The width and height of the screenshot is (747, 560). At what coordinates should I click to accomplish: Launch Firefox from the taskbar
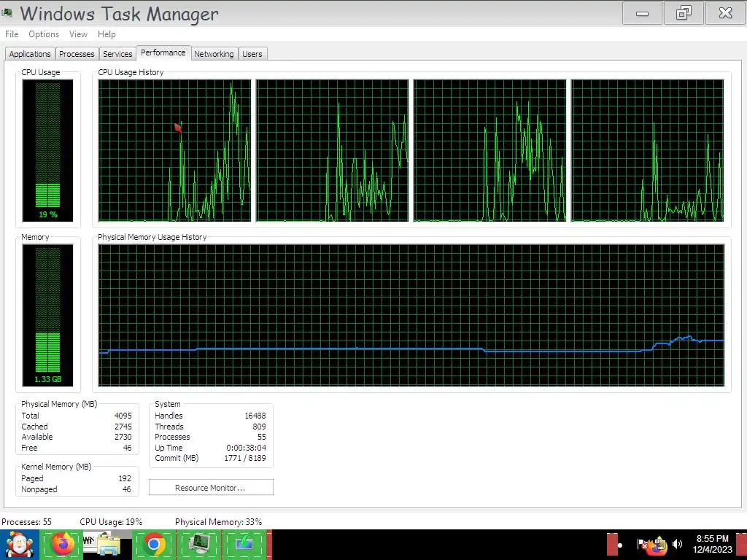click(x=63, y=544)
